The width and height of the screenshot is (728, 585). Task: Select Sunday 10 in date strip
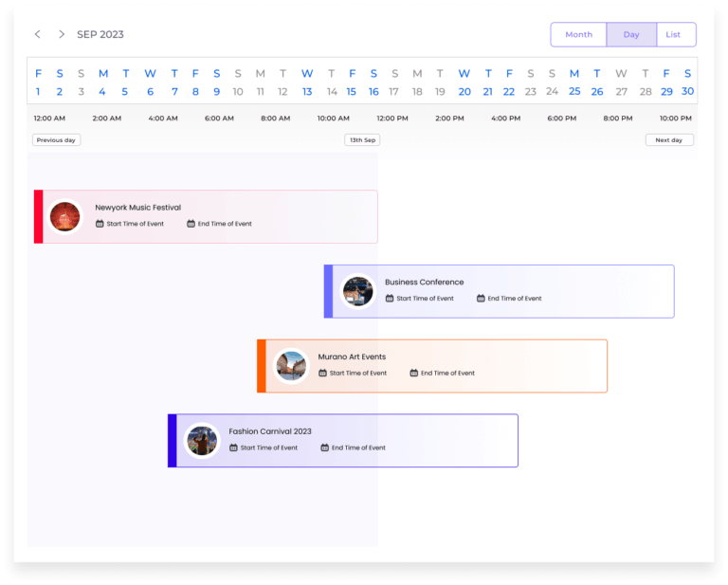(x=238, y=82)
